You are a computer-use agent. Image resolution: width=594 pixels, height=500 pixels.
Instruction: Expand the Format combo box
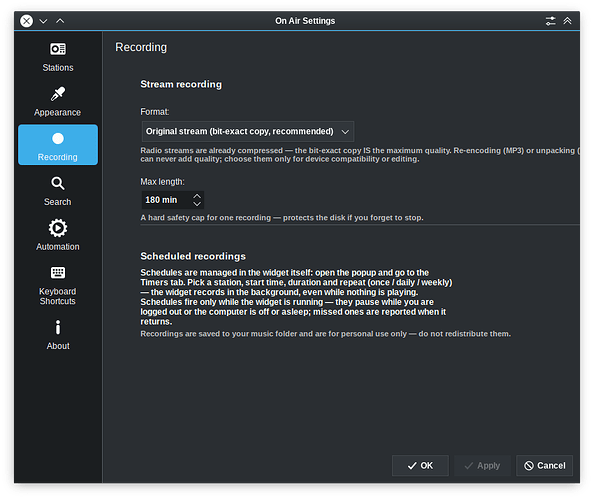[248, 131]
